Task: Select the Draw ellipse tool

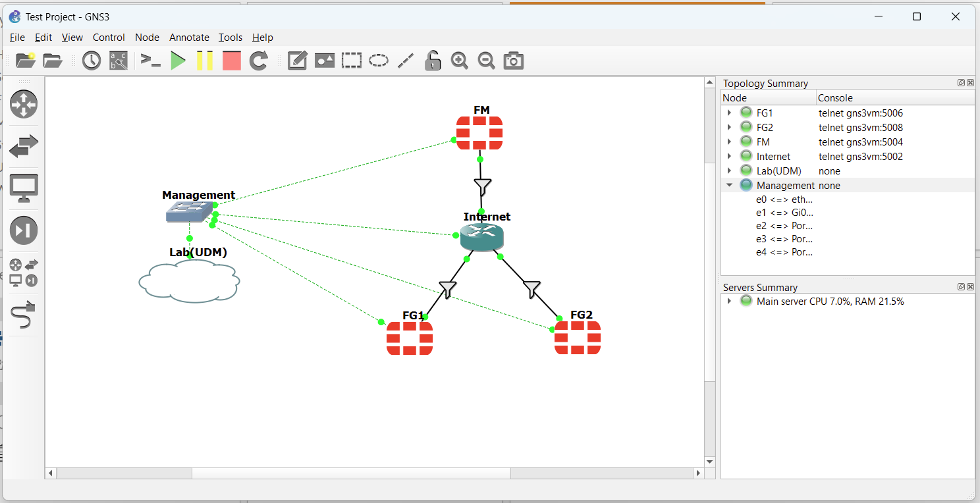Action: coord(378,61)
